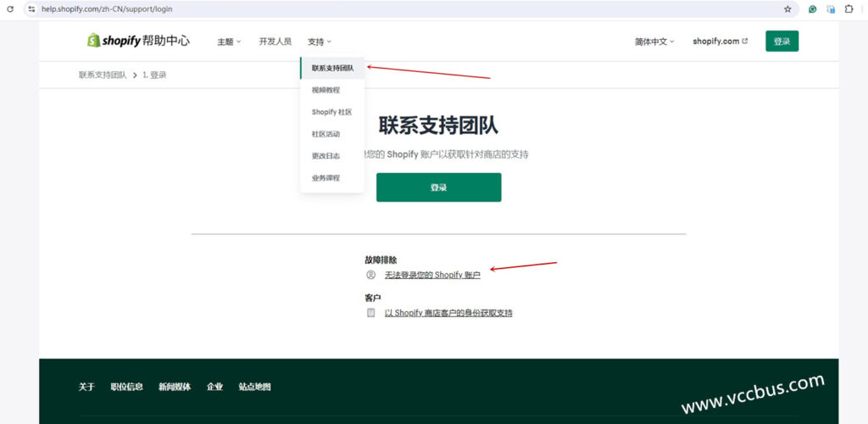
Task: Click the person icon beside 无法登录您的 Shopify 账户
Action: click(370, 275)
